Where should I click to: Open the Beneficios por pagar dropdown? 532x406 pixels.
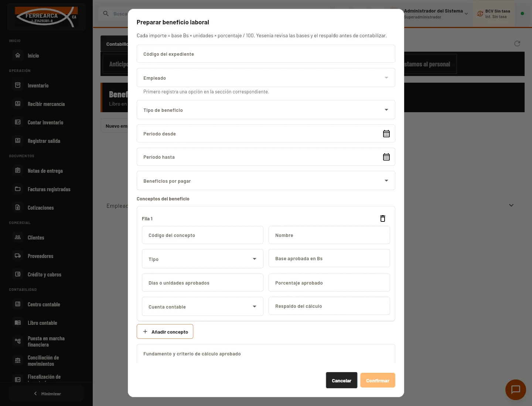pyautogui.click(x=266, y=180)
